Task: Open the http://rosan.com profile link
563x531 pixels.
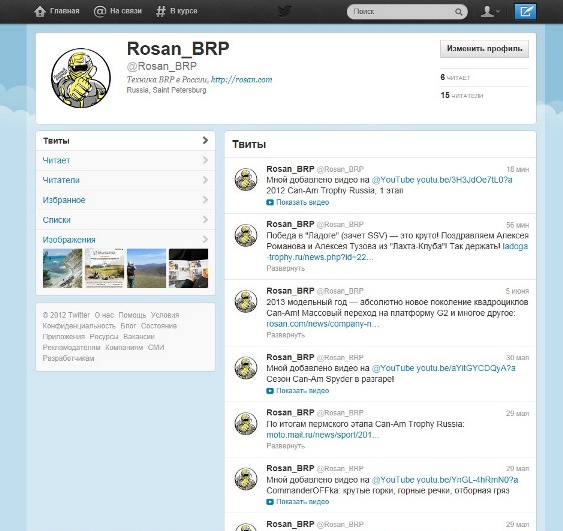Action: (241, 79)
